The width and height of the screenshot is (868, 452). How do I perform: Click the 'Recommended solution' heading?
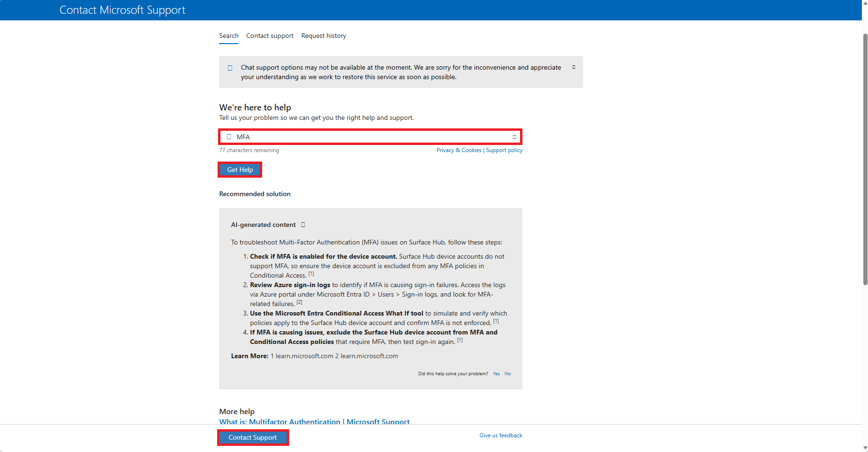pyautogui.click(x=255, y=194)
